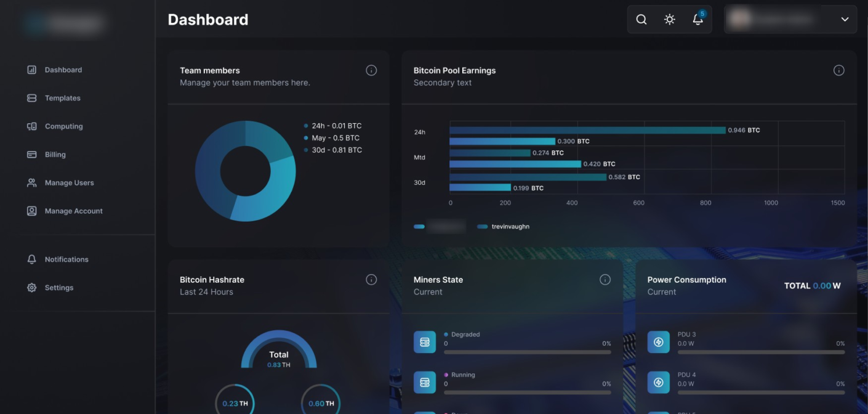Click the PDU 3 progress bar
This screenshot has width=868, height=414.
761,352
